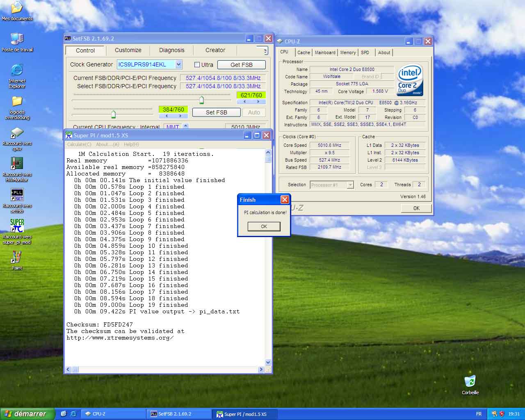Open logiciels overclocking folder icon
525x420 pixels.
tap(17, 107)
